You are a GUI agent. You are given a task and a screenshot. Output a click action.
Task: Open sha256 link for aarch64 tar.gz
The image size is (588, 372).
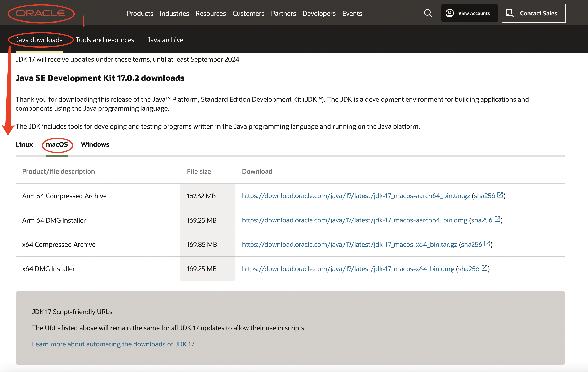484,196
